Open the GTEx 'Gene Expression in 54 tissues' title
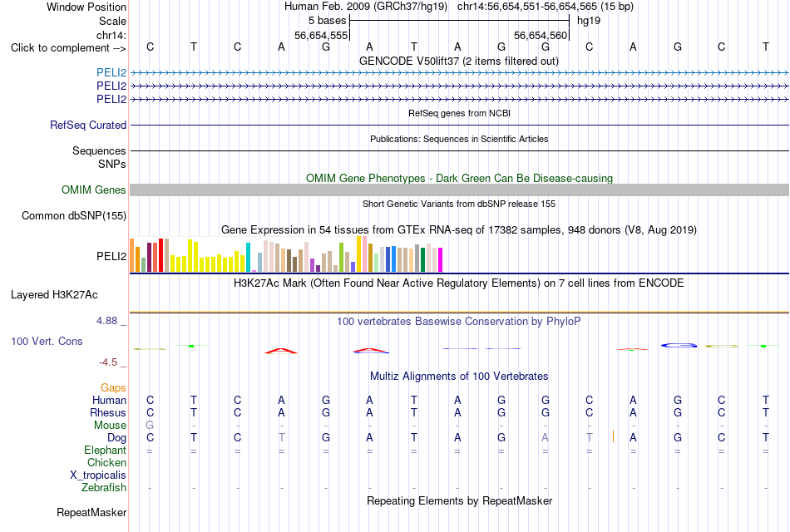Viewport: 790px width, 532px height. click(x=459, y=230)
